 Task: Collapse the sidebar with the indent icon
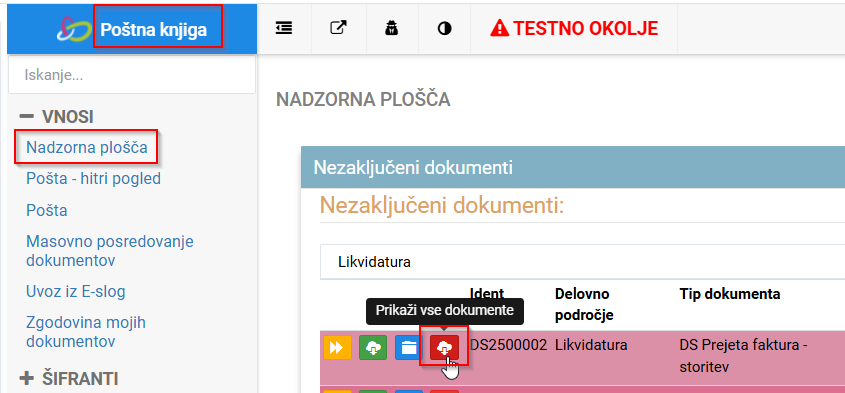tap(284, 28)
